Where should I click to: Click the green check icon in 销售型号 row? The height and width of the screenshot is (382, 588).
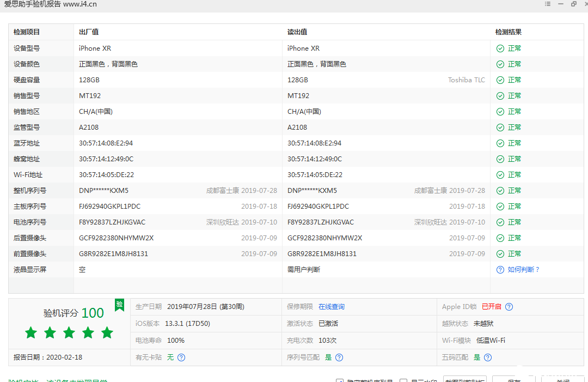[500, 96]
